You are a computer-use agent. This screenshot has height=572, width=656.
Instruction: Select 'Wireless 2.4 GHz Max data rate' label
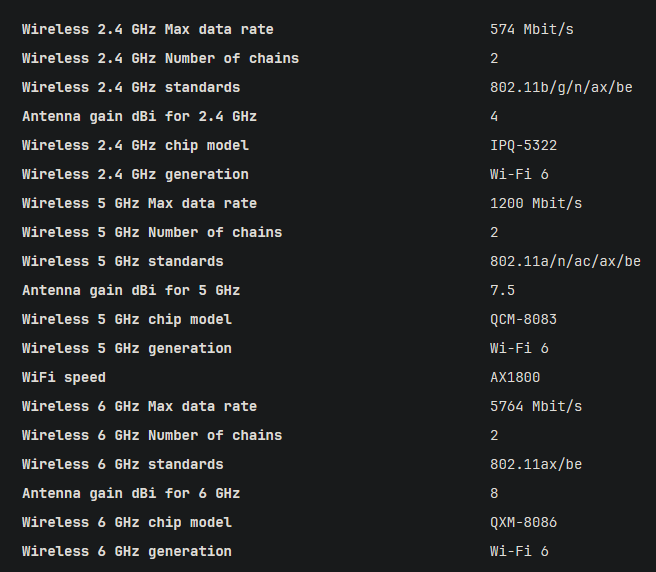pos(147,30)
